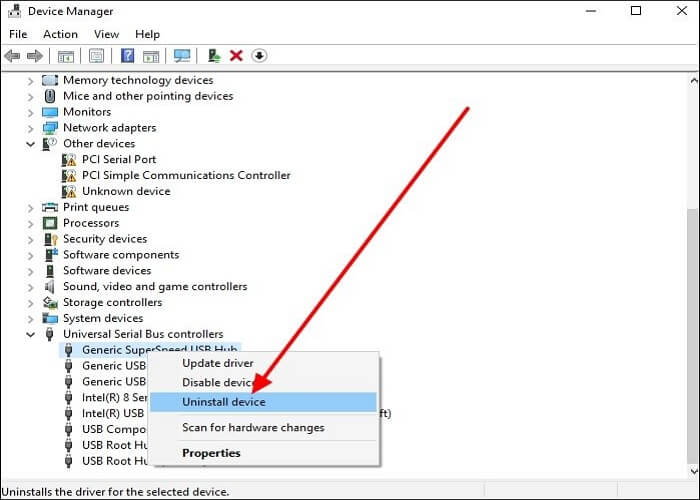This screenshot has height=500, width=700.
Task: Select the System devices label
Action: tap(103, 318)
